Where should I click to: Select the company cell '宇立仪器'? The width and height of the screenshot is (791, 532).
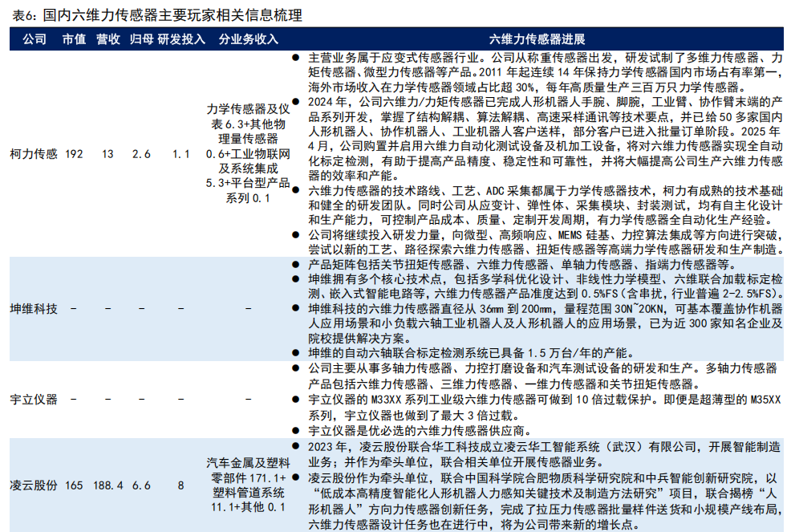(x=34, y=400)
